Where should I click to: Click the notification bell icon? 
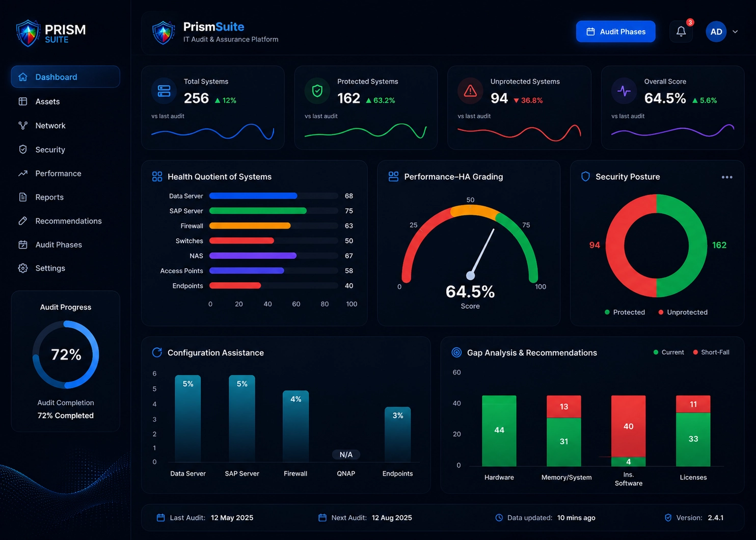click(681, 32)
